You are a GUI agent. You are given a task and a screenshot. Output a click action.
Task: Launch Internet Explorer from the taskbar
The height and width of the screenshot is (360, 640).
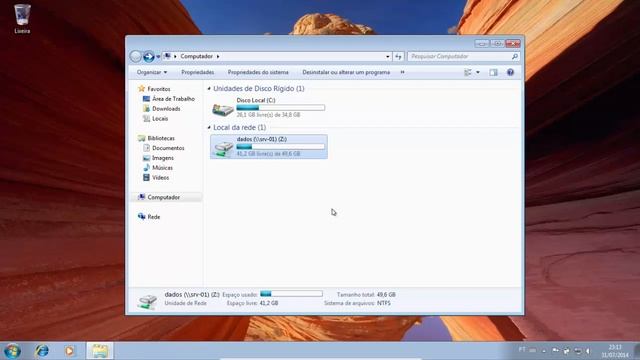pyautogui.click(x=42, y=351)
